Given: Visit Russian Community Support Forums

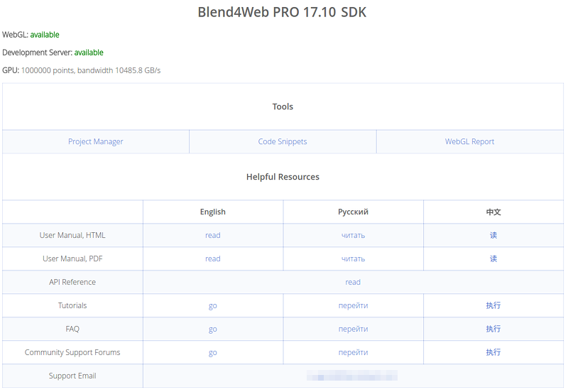Looking at the screenshot, I should tap(353, 352).
